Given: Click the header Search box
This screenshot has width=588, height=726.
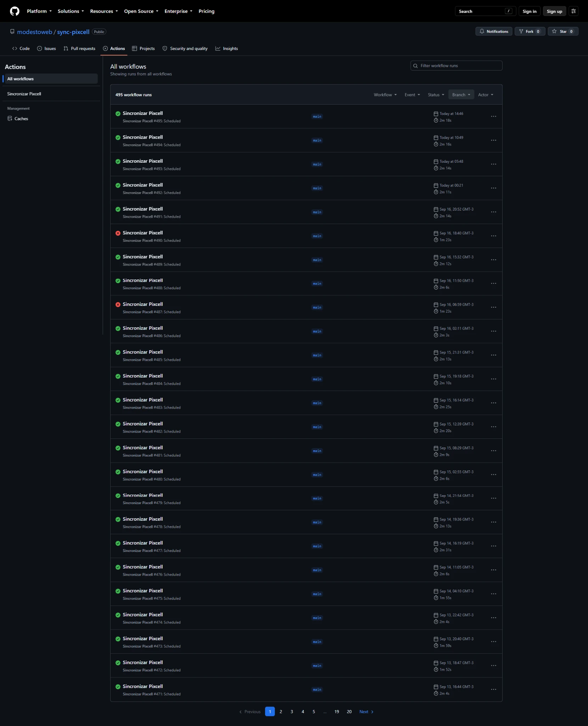Looking at the screenshot, I should tap(485, 11).
